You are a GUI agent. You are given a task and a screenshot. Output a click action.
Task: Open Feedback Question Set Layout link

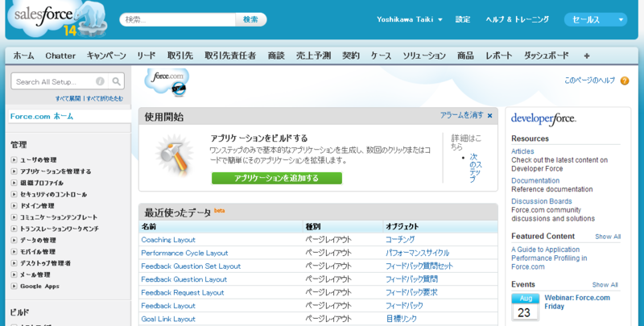click(191, 266)
